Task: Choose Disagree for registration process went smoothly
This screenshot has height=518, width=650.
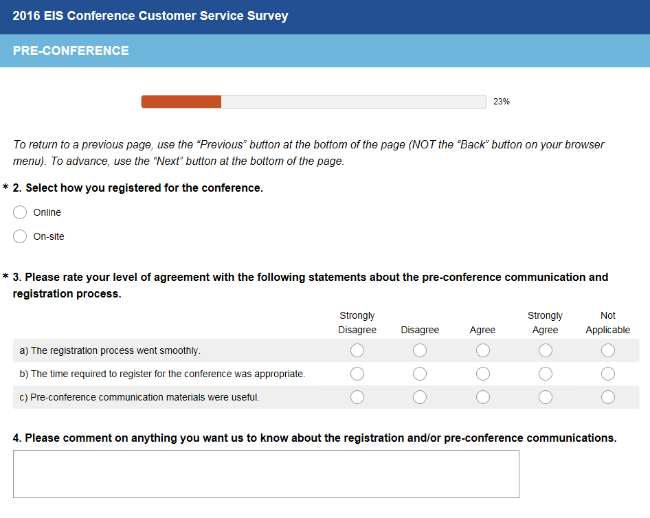Action: point(420,350)
